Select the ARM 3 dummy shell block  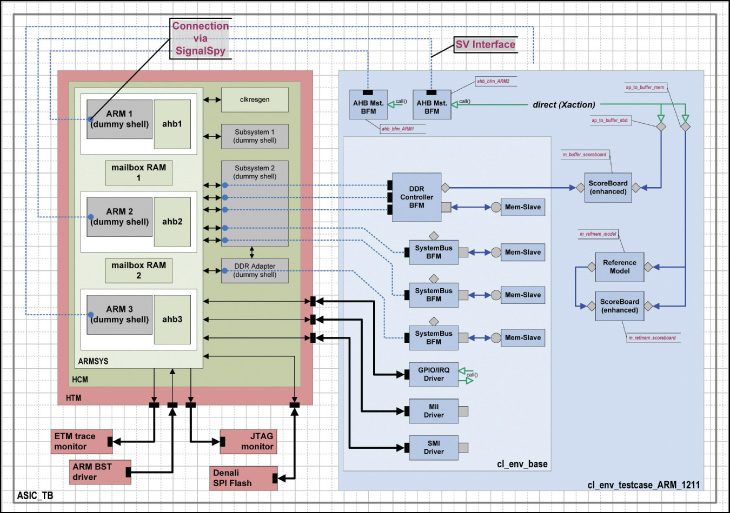coord(120,315)
